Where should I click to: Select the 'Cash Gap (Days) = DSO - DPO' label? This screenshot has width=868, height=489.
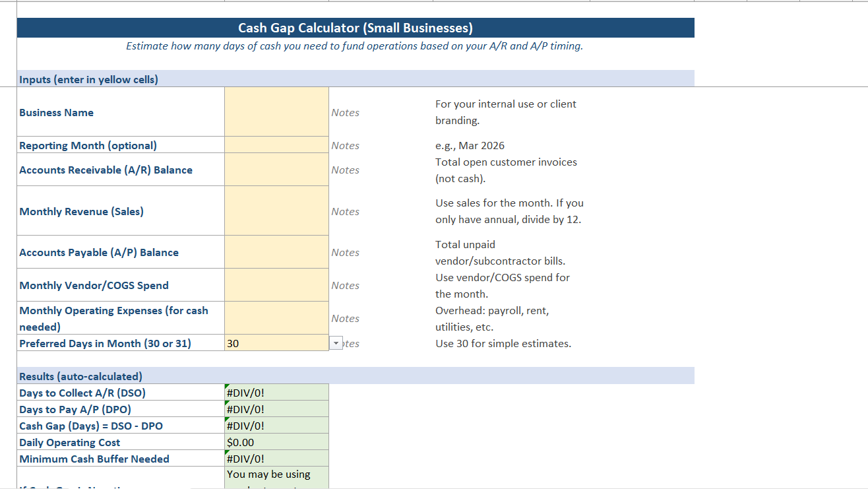click(x=121, y=426)
